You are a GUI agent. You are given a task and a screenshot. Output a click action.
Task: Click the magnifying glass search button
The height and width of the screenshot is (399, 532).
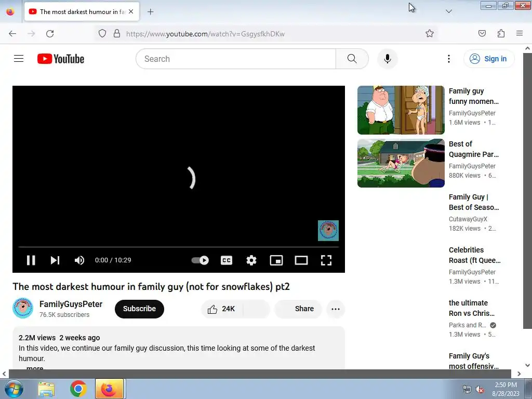352,59
